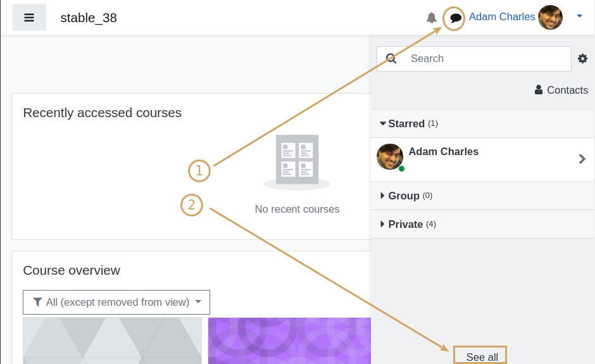Click the No recent courses placeholder icon
The width and height of the screenshot is (595, 364).
[x=297, y=162]
